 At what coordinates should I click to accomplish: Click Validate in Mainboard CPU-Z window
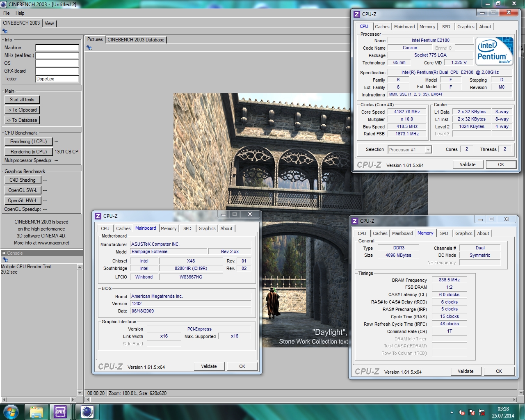pos(209,366)
